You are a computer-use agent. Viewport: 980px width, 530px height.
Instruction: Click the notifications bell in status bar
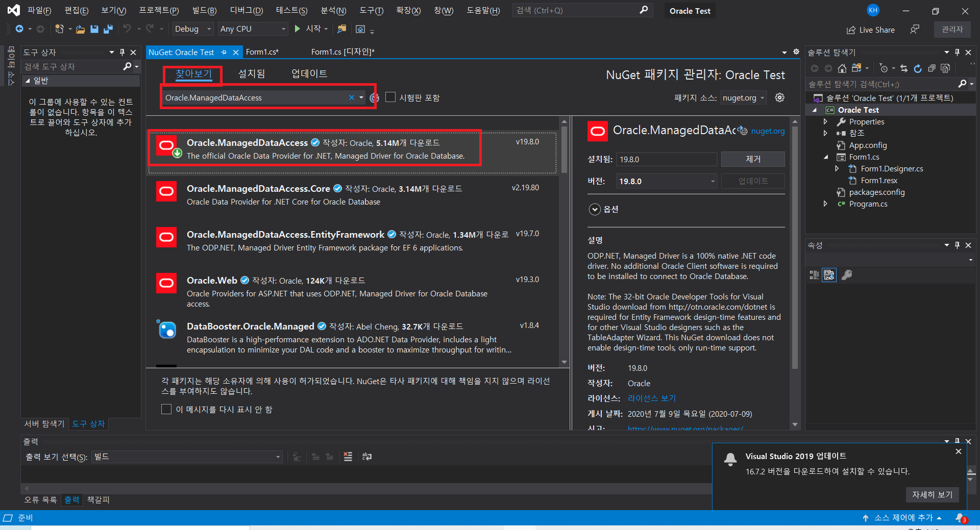960,518
